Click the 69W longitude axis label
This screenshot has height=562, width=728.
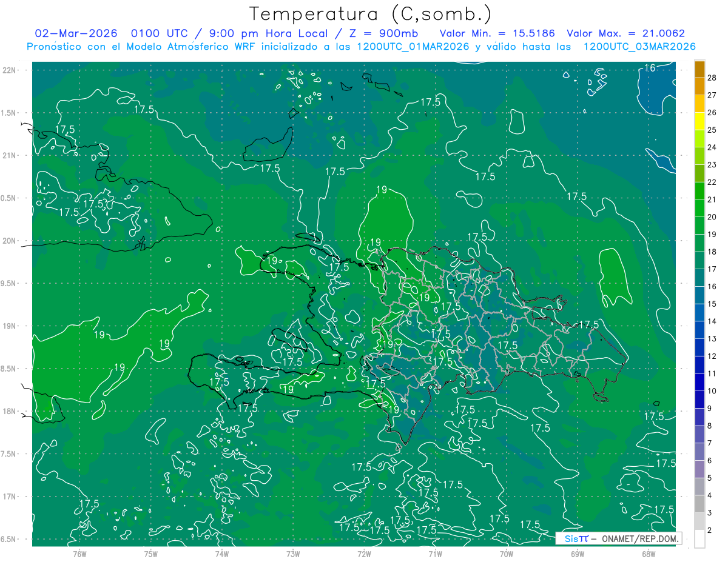578,554
